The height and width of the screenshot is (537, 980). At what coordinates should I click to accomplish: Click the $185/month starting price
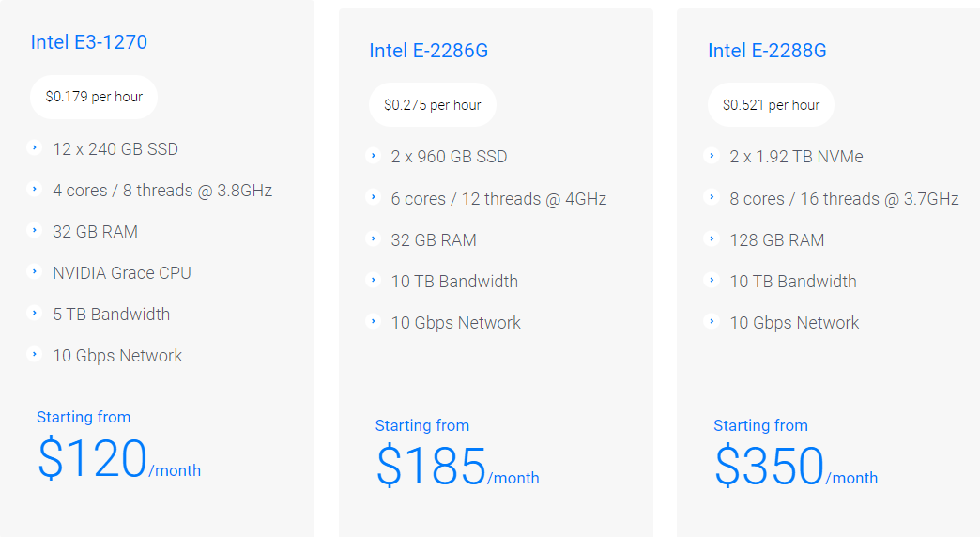coord(457,468)
